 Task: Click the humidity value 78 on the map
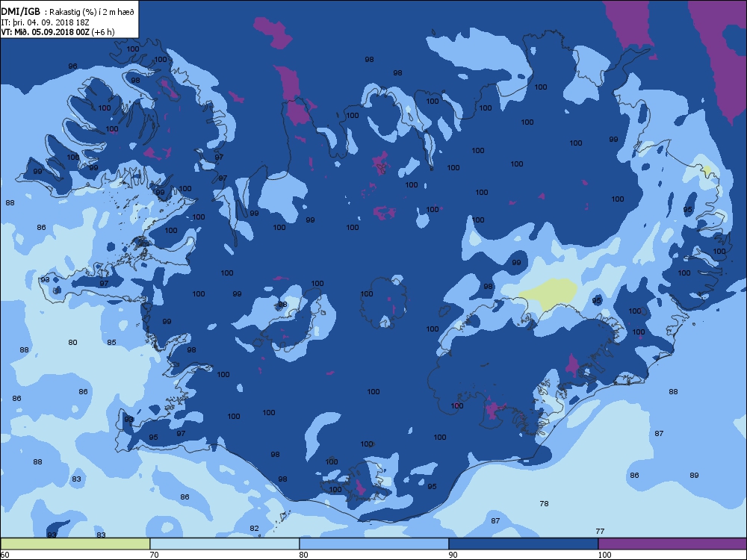tap(544, 503)
